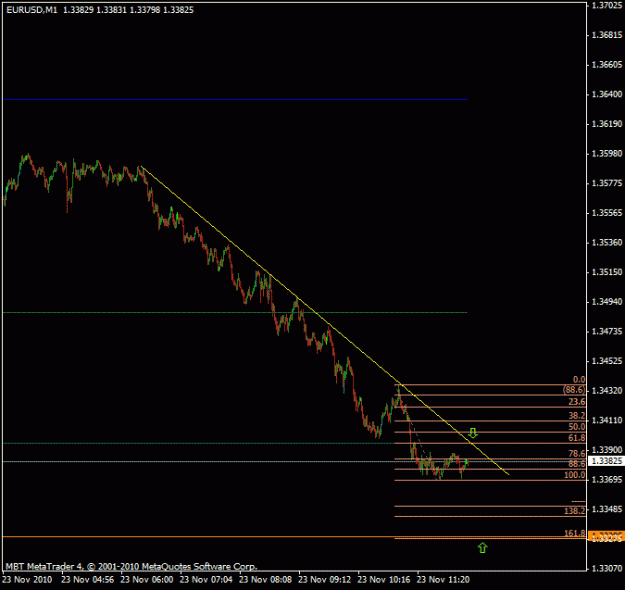Click the Fibonacci 38.2 level label
625x590 pixels.
click(x=577, y=416)
